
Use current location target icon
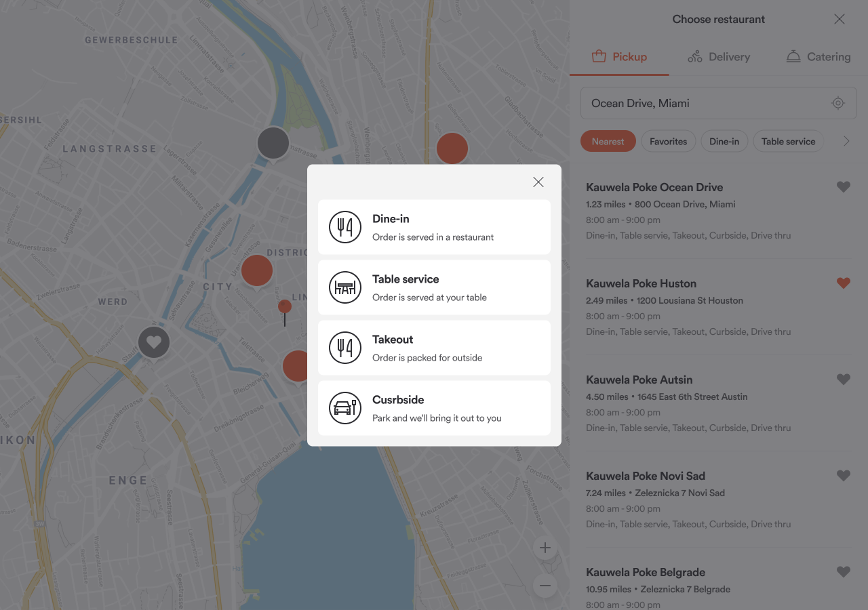pos(838,103)
